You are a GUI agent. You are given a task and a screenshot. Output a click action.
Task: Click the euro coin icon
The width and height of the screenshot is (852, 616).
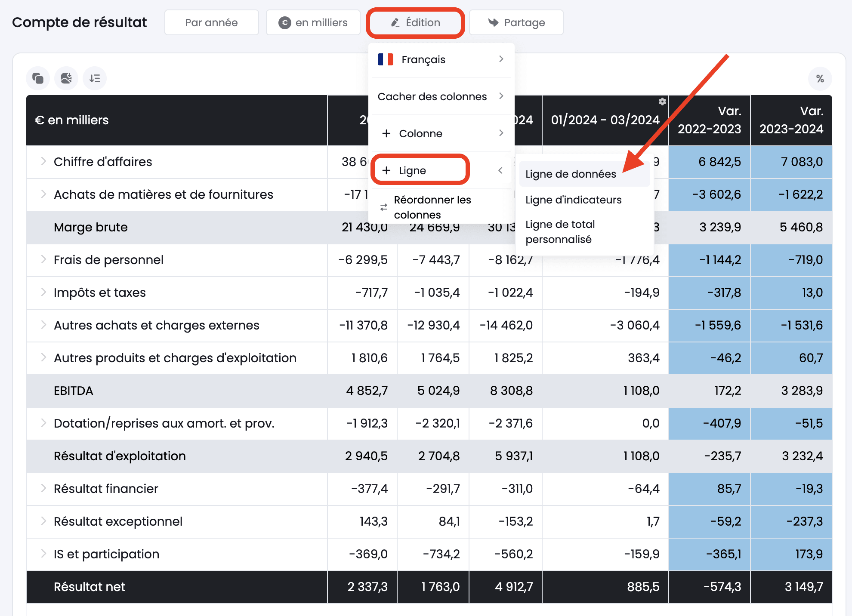(x=284, y=22)
